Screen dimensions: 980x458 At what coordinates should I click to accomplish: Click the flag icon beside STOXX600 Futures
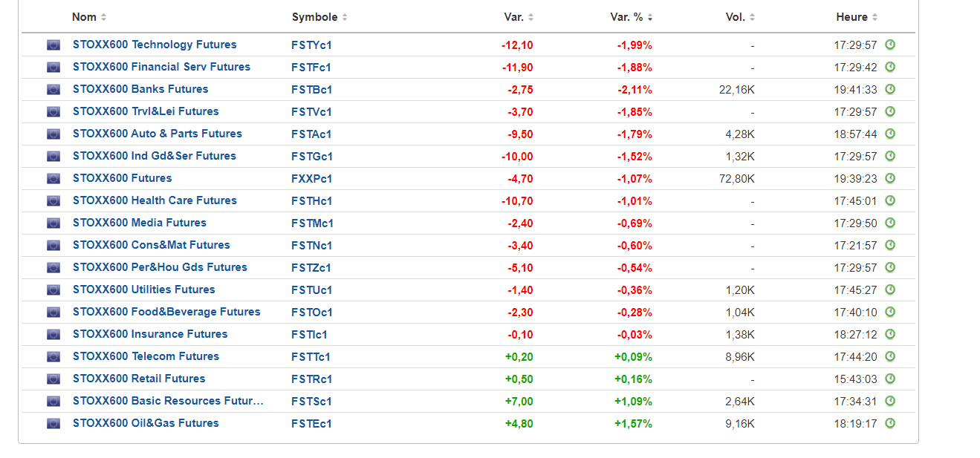[53, 178]
